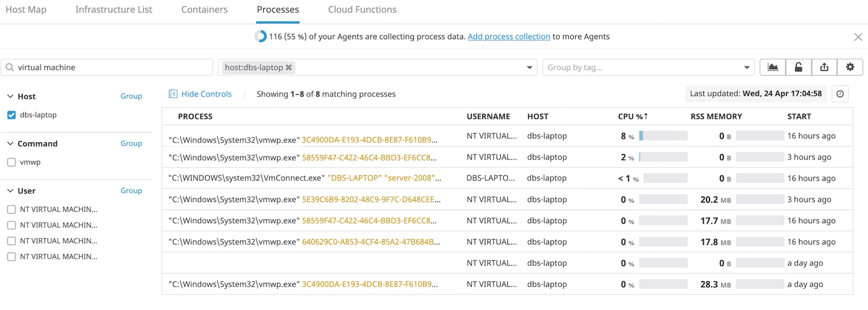Click the share/export icon

(824, 67)
